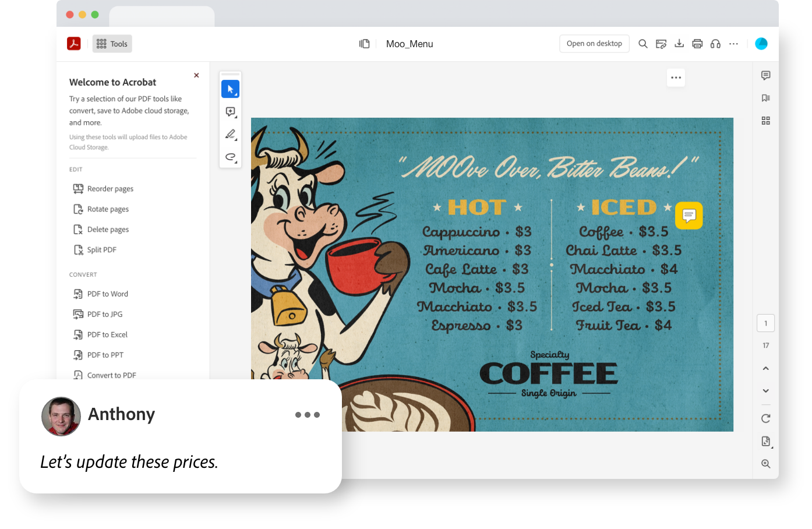The height and width of the screenshot is (529, 812).
Task: Choose Split PDF tool
Action: coord(95,250)
